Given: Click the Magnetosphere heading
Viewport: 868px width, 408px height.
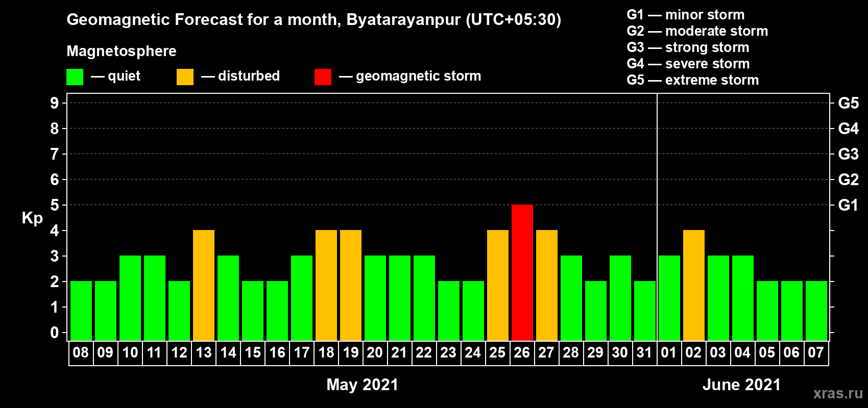Looking at the screenshot, I should (122, 52).
